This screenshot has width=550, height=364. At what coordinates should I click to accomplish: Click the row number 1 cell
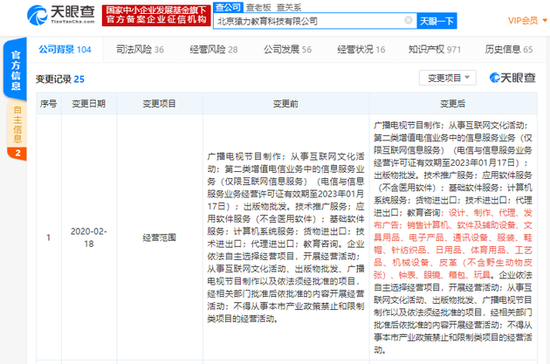tap(48, 238)
